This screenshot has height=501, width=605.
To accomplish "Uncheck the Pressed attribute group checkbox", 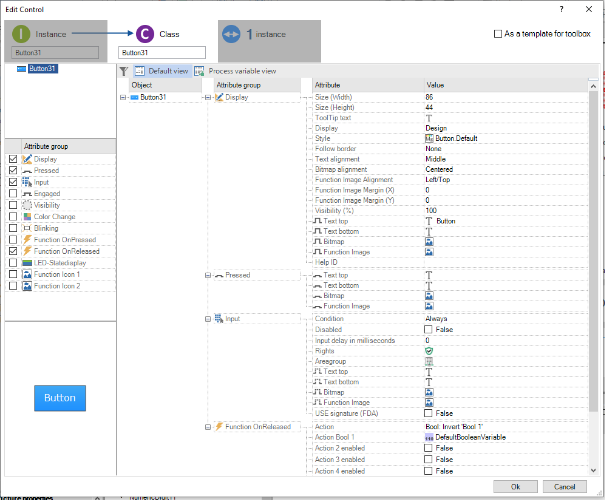I will pos(13,170).
